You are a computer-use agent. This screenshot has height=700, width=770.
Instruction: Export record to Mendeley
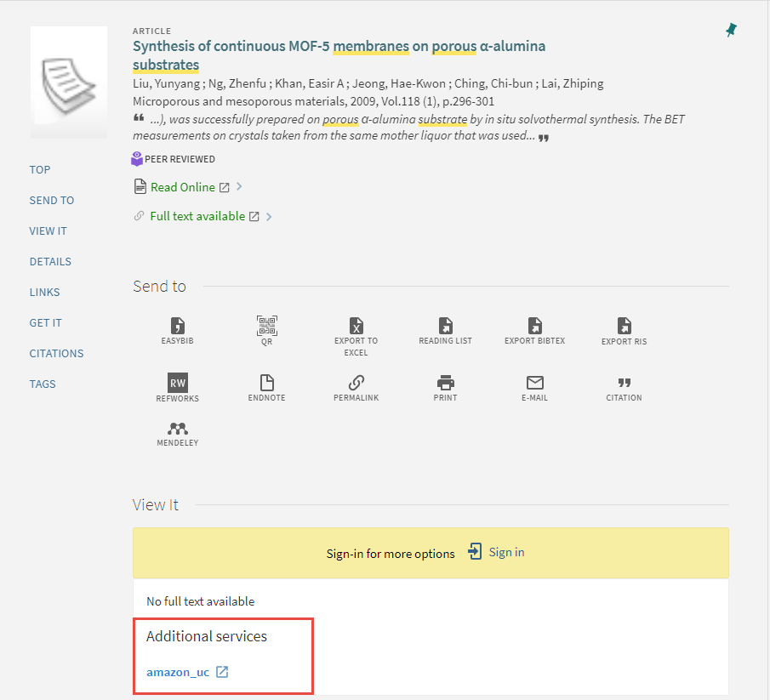178,430
